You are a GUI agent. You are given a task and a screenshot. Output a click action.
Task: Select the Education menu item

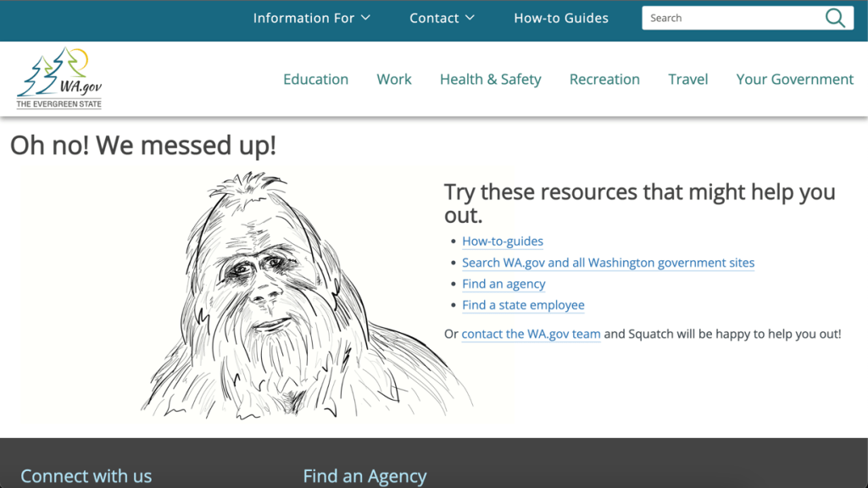[x=315, y=79]
